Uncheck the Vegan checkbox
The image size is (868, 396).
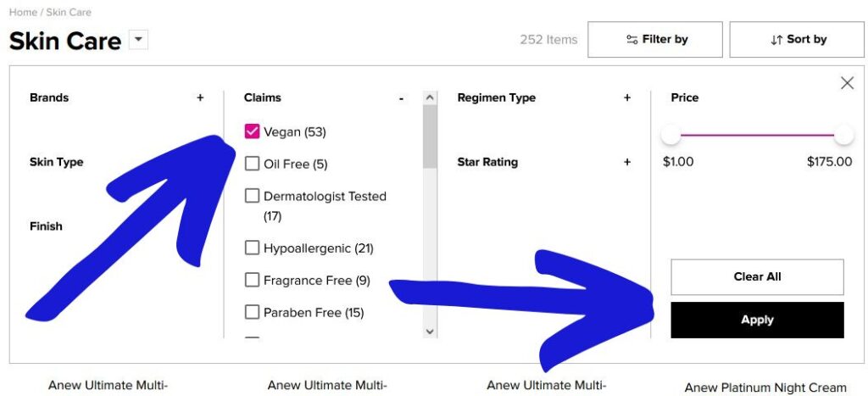pyautogui.click(x=252, y=131)
